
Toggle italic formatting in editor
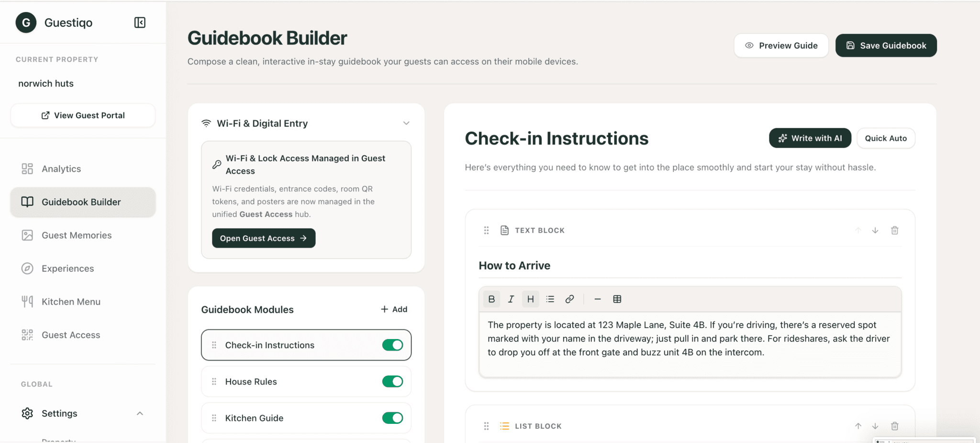[x=511, y=299]
